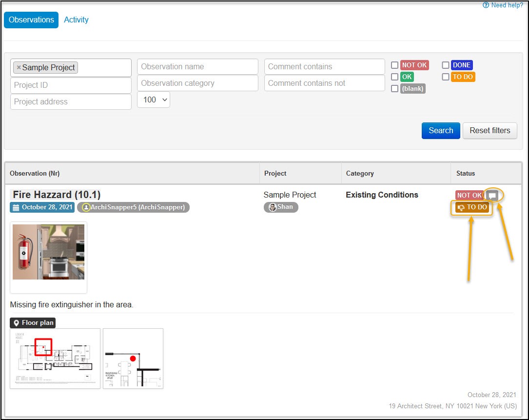Screen dimensions: 529x420
Task: Click the blue Search button
Action: tap(441, 131)
